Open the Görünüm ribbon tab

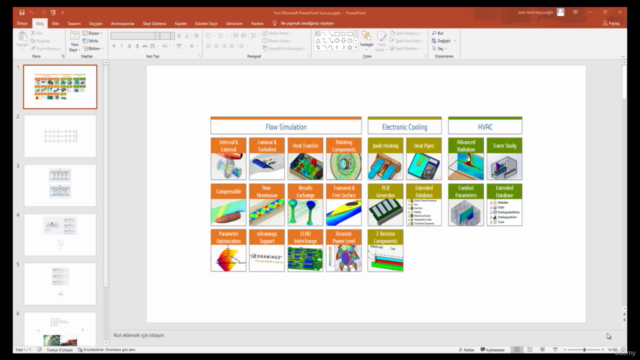pos(234,24)
